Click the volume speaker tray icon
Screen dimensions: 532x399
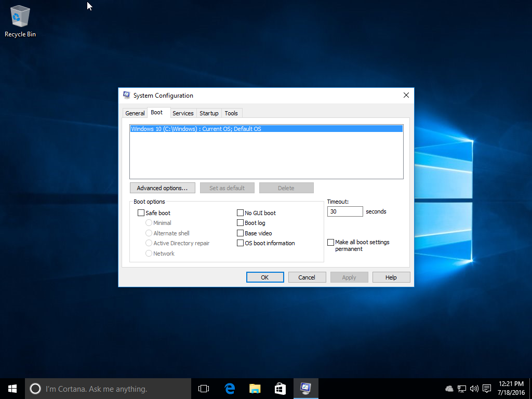[x=474, y=389]
